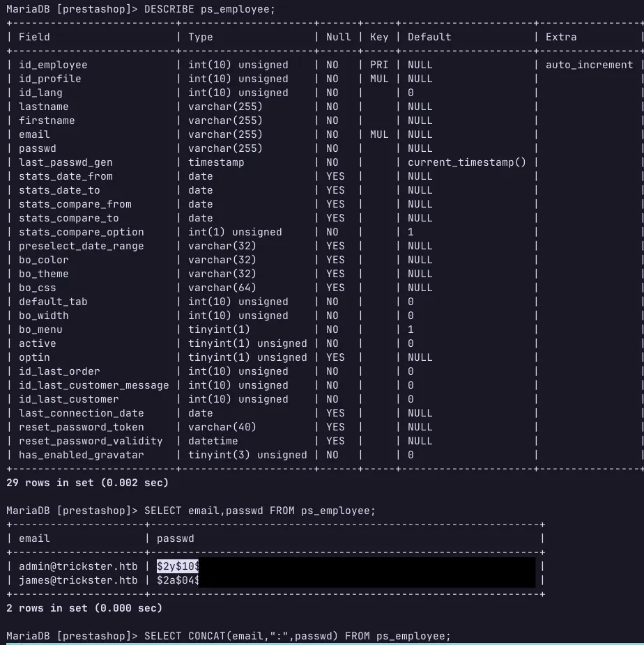Viewport: 644px width, 645px height.
Task: Select the 'stats_date_from' field name
Action: 66,176
